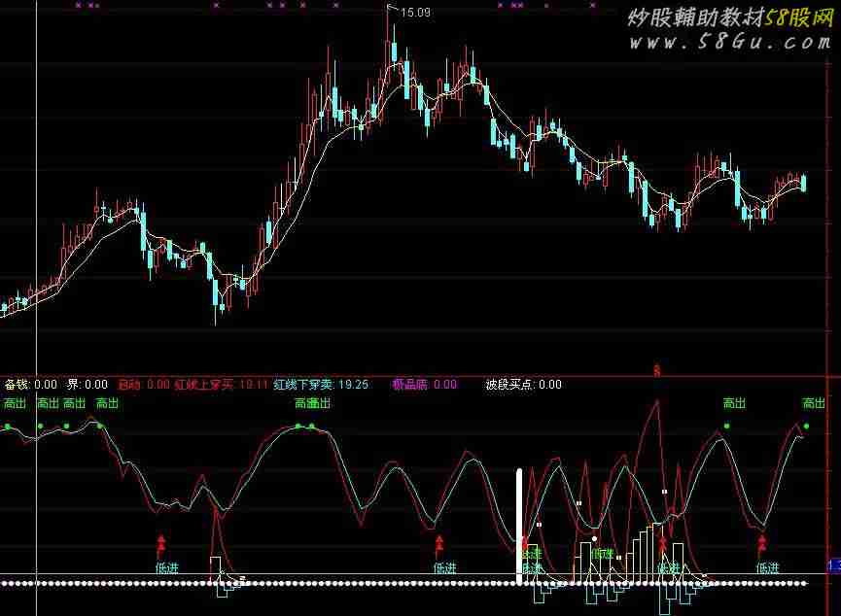Click the 15.09 peak price flag
This screenshot has width=841, height=616.
(x=415, y=13)
